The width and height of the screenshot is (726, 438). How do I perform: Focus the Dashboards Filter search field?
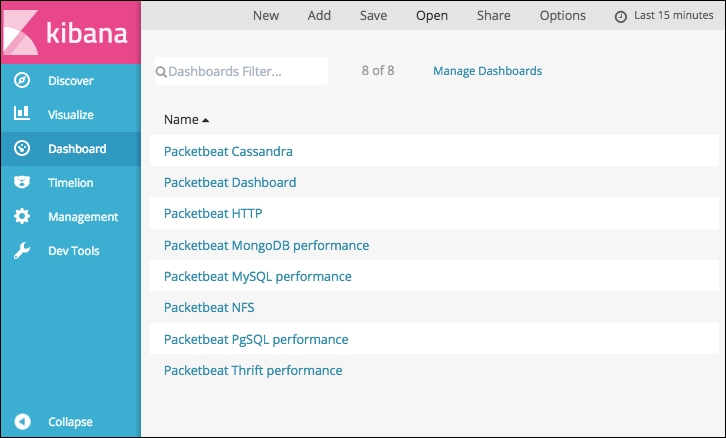click(241, 71)
